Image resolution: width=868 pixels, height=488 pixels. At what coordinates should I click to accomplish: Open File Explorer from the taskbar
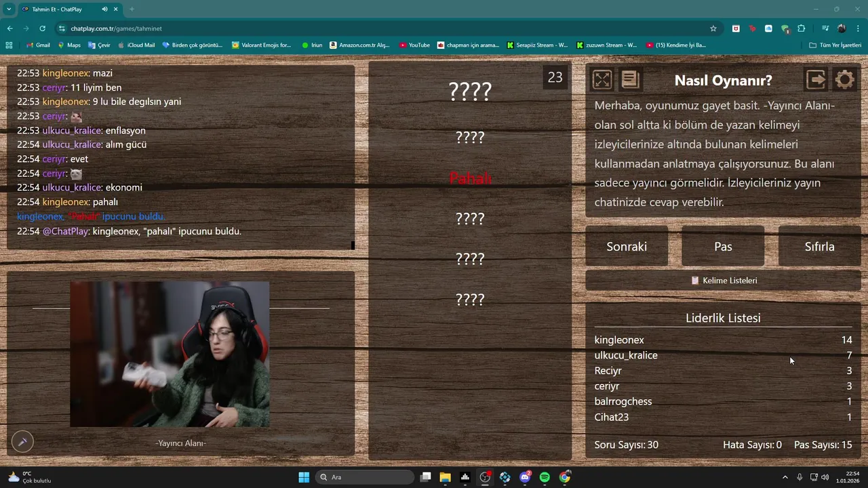pos(445,477)
